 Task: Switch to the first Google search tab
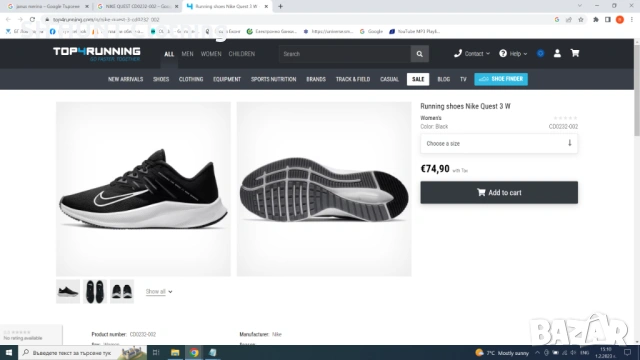47,6
